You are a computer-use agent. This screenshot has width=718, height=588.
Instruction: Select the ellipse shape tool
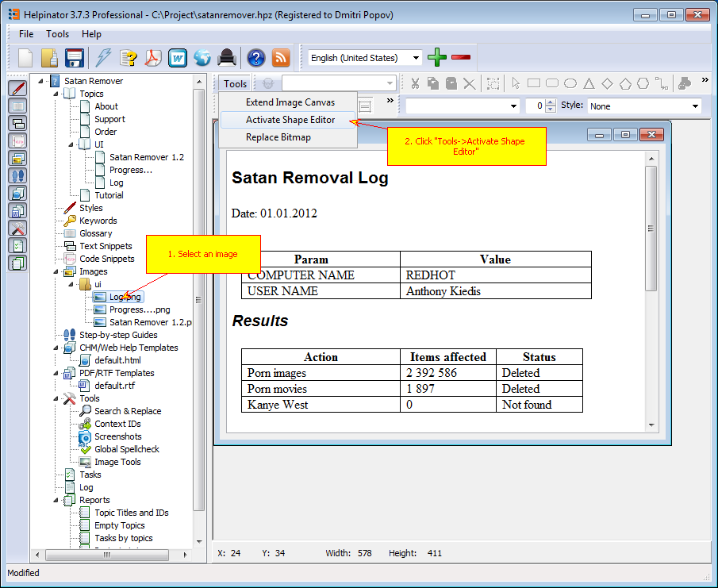point(570,83)
